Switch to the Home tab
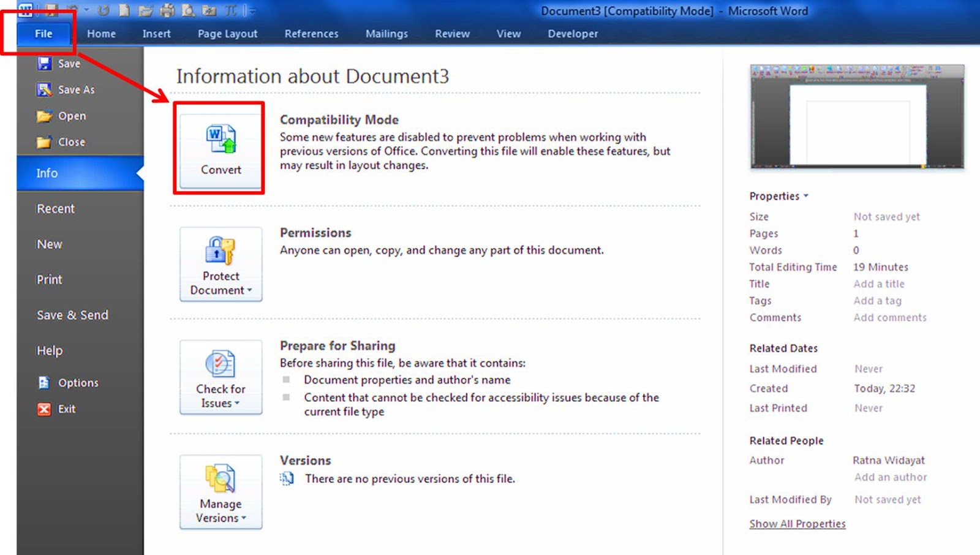 click(101, 34)
